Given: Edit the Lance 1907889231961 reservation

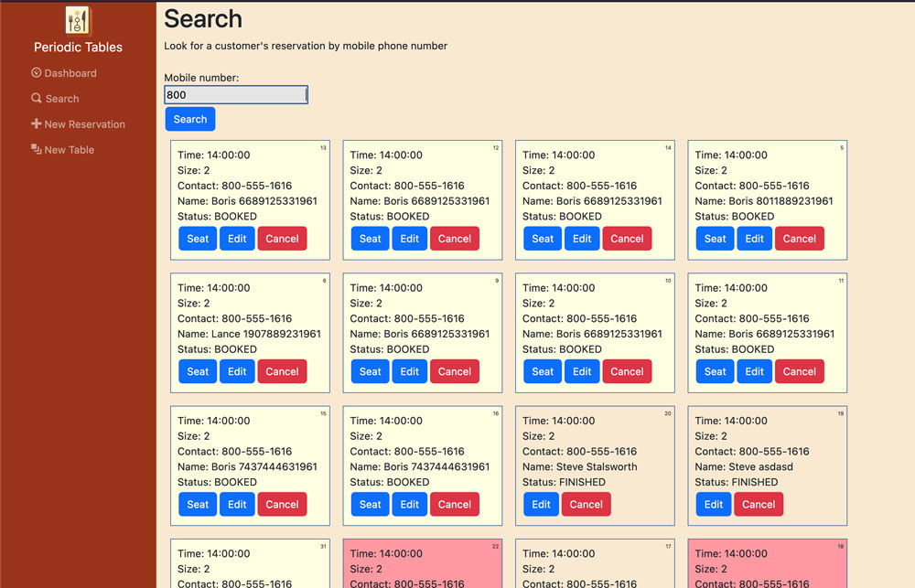Looking at the screenshot, I should 237,371.
